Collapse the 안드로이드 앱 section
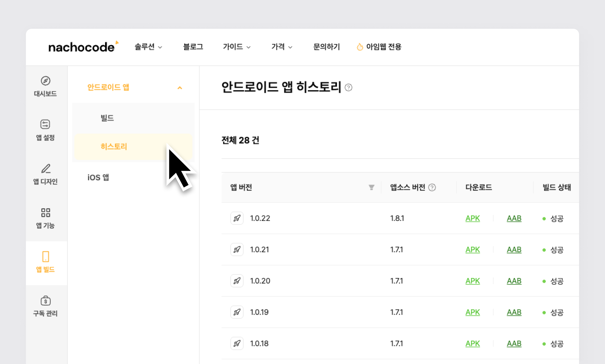The width and height of the screenshot is (605, 364). [180, 88]
